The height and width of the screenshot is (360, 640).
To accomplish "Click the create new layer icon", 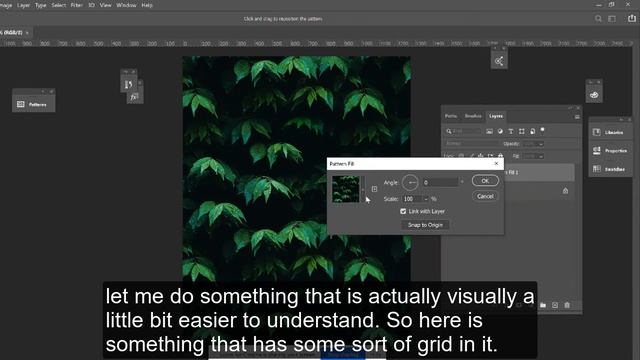I will tap(555, 305).
